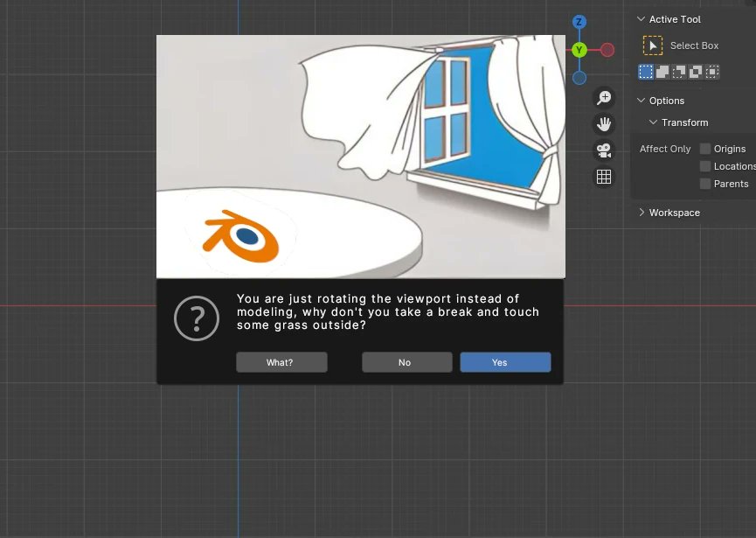Screen dimensions: 756x538
Task: Click the pan view hand icon
Action: (x=604, y=124)
